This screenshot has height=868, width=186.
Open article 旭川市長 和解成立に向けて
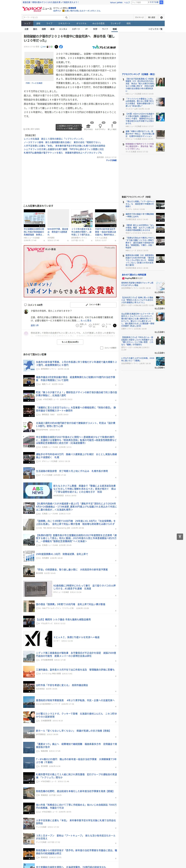point(76,806)
